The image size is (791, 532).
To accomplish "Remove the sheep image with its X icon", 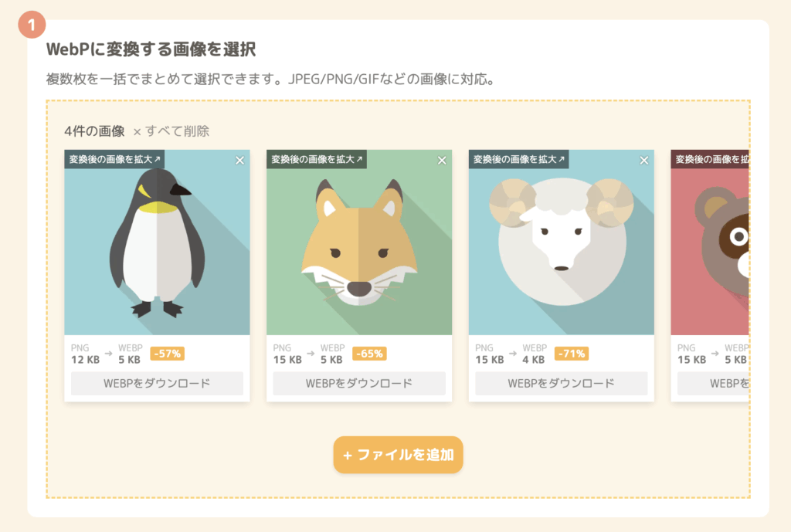I will [644, 161].
